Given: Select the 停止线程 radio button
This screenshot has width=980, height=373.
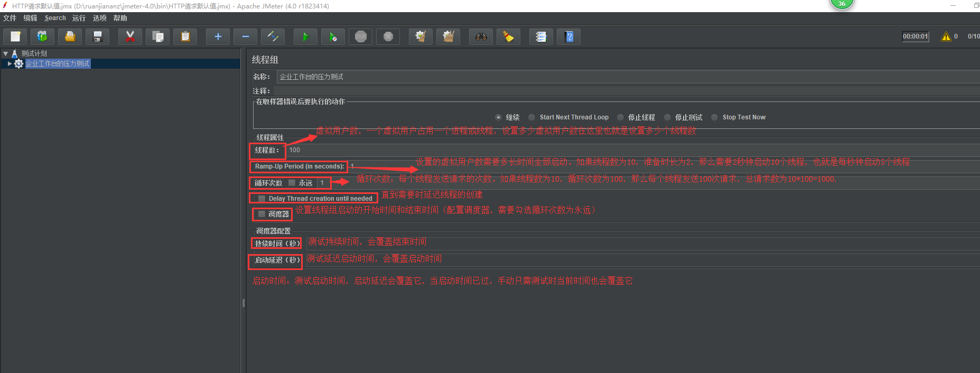Looking at the screenshot, I should [x=620, y=117].
